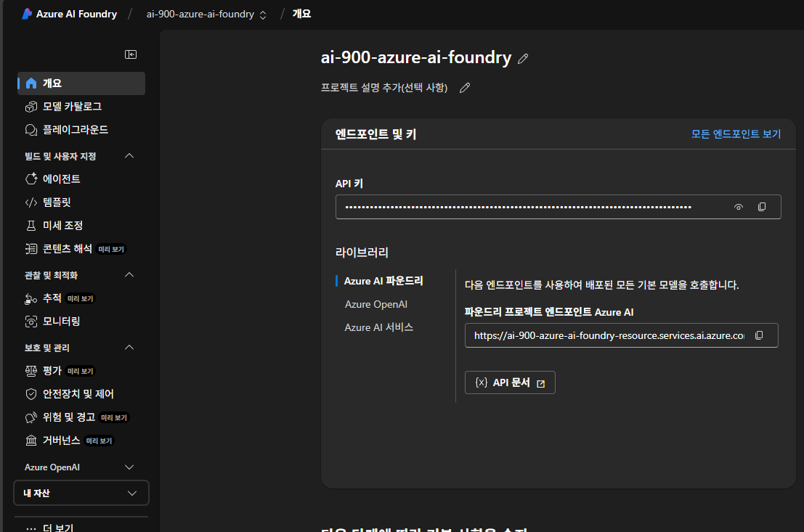Edit the project description with the pencil icon

[465, 88]
